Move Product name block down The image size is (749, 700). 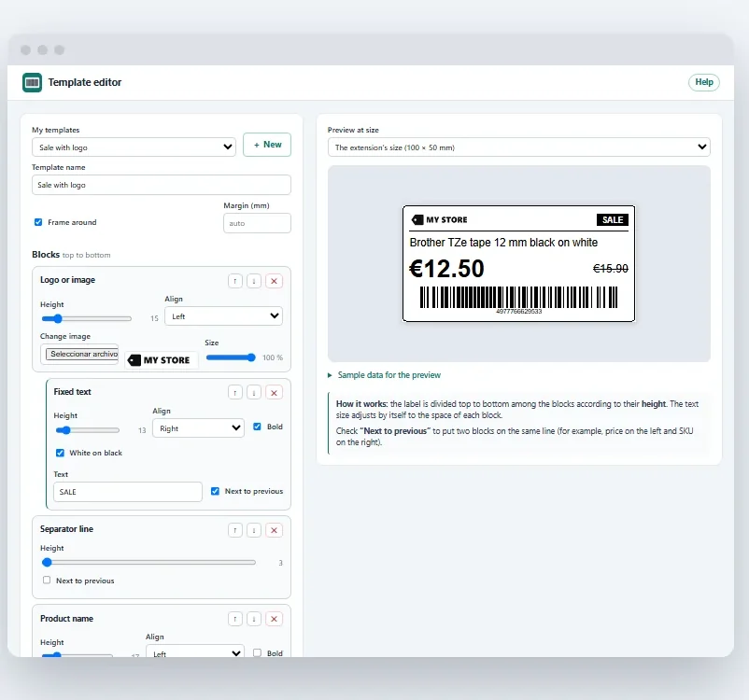click(254, 619)
